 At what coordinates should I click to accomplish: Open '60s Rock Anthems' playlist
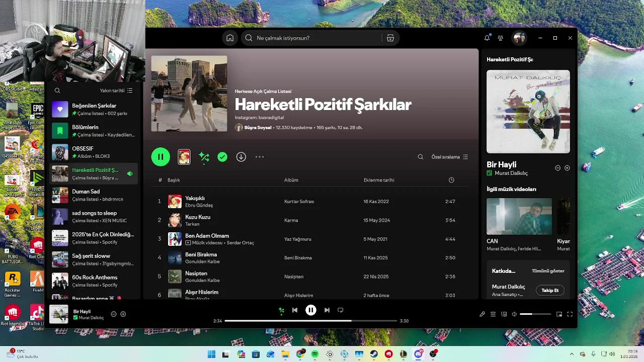pyautogui.click(x=95, y=281)
